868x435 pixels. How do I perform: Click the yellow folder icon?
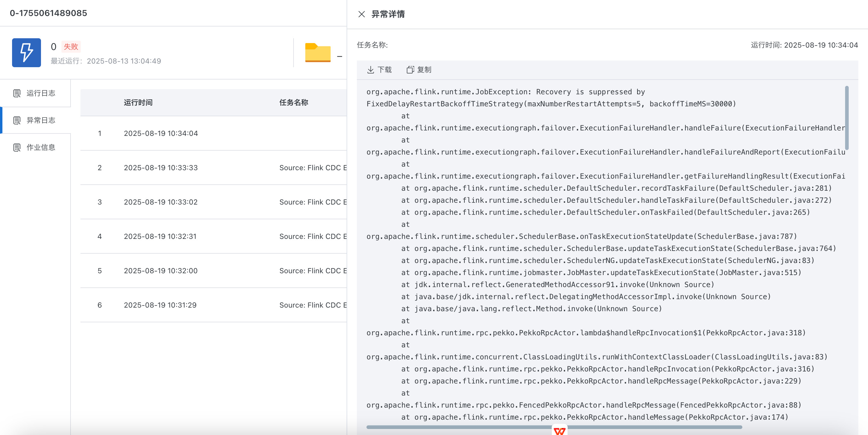[x=317, y=52]
